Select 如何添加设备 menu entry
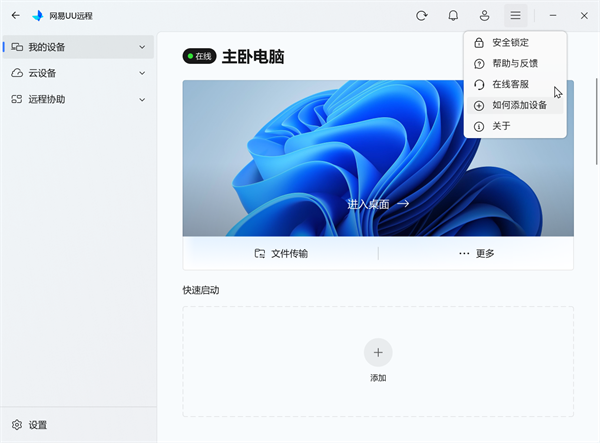 click(x=518, y=105)
